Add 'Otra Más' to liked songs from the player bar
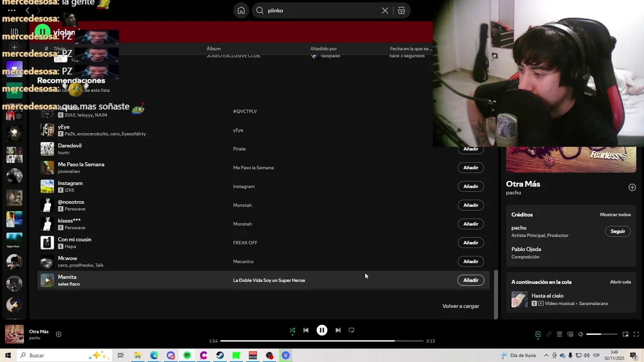 [x=58, y=334]
